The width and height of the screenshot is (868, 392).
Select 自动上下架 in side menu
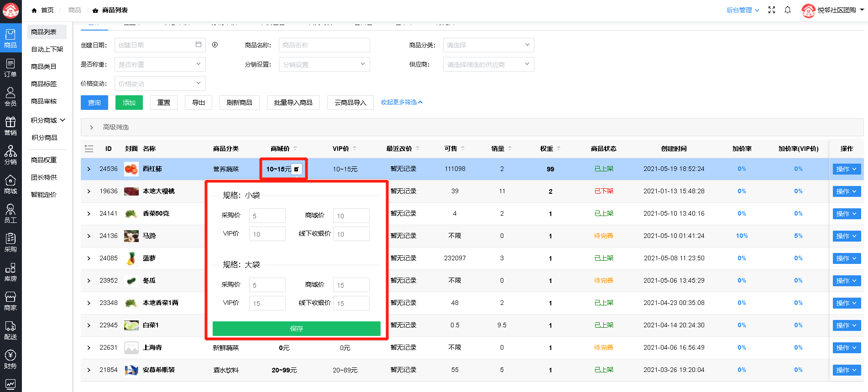pyautogui.click(x=47, y=49)
